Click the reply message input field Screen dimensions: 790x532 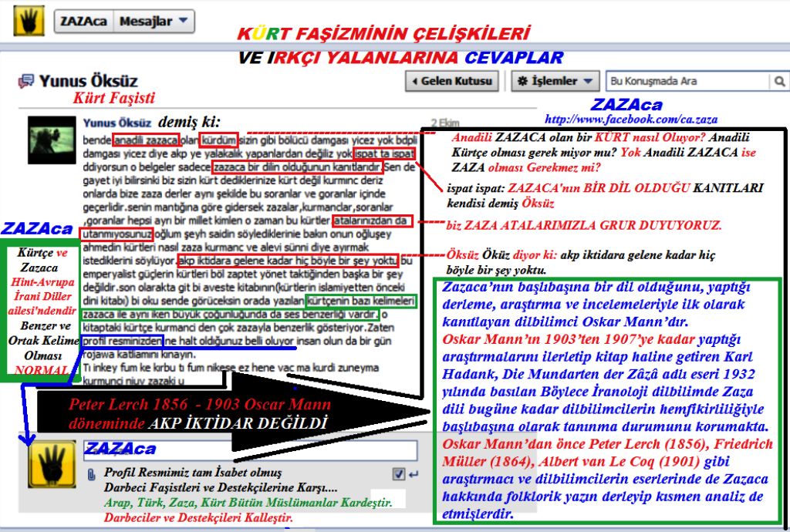(x=251, y=450)
